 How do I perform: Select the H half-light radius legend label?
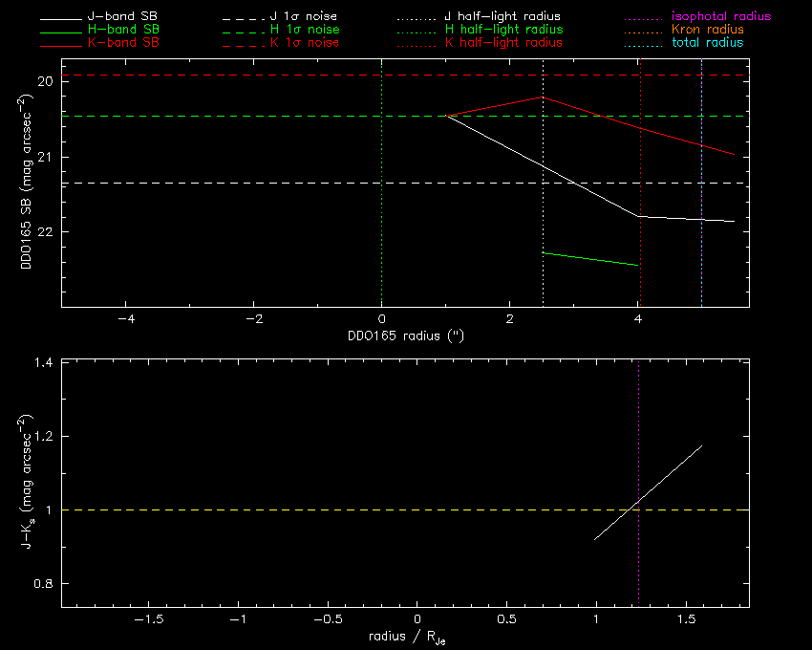click(502, 30)
